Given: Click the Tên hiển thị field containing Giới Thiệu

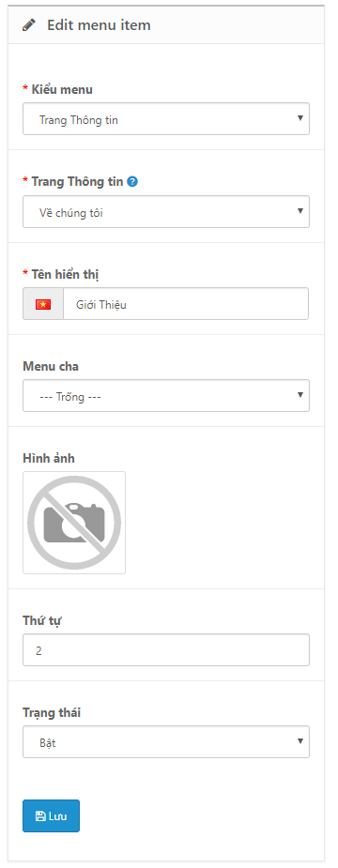Looking at the screenshot, I should pyautogui.click(x=186, y=304).
